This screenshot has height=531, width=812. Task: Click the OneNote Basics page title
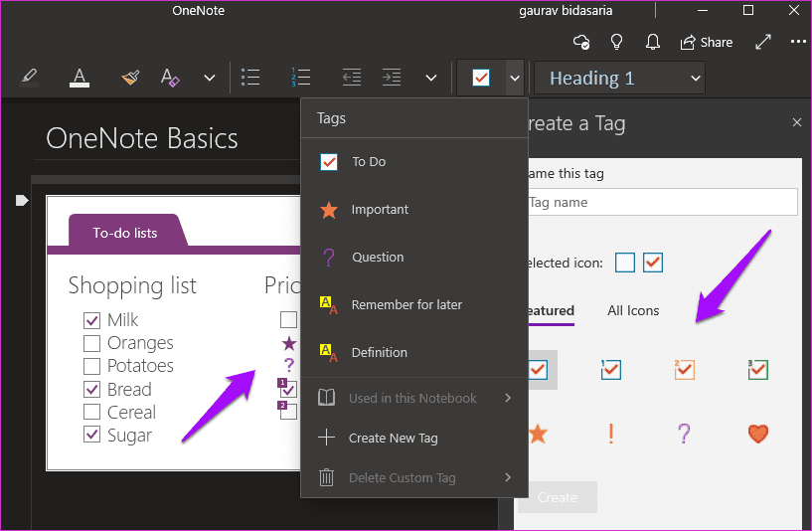[142, 139]
